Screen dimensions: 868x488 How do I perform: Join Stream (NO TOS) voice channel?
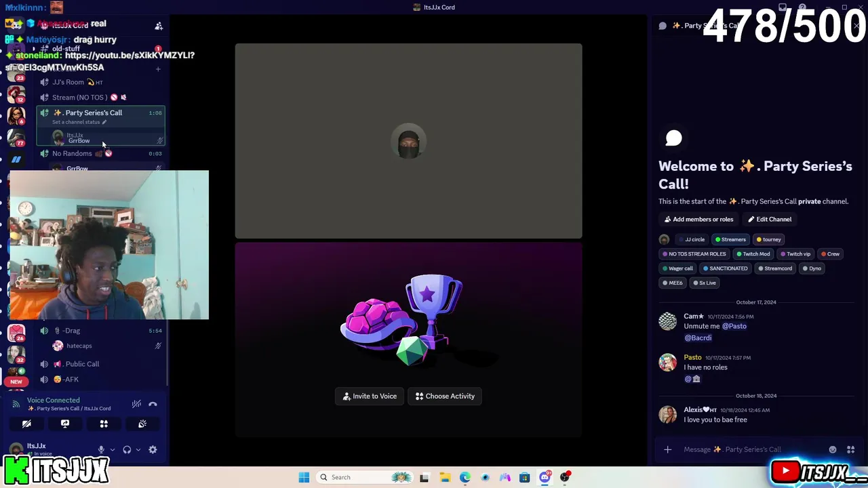(100, 98)
